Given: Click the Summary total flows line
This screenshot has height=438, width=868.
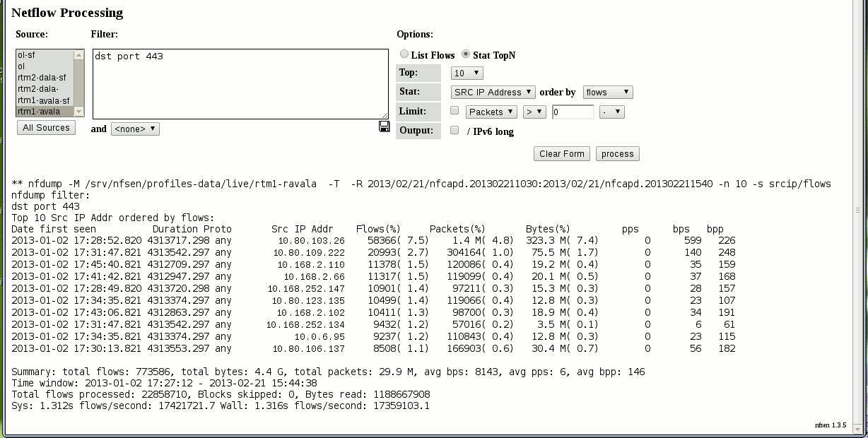Looking at the screenshot, I should point(328,372).
